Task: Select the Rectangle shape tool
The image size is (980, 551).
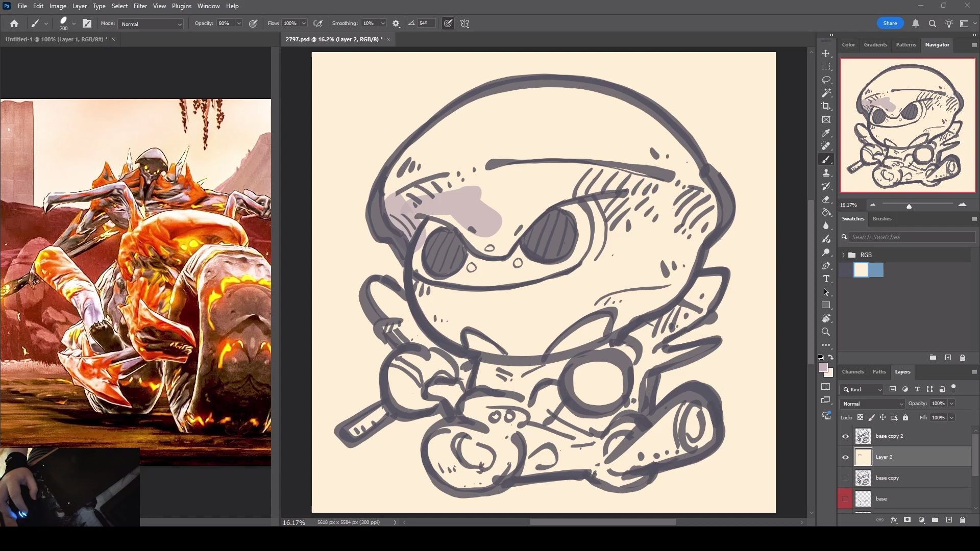Action: point(826,305)
